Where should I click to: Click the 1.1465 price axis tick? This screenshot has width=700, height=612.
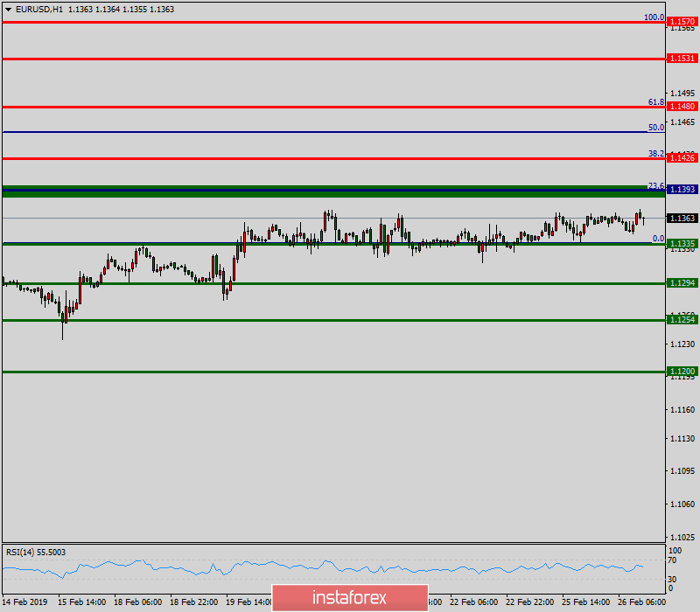(x=682, y=122)
